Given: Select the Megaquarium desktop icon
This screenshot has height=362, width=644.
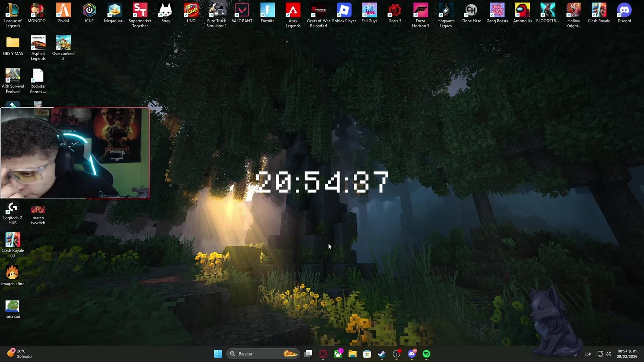Looking at the screenshot, I should 114,13.
